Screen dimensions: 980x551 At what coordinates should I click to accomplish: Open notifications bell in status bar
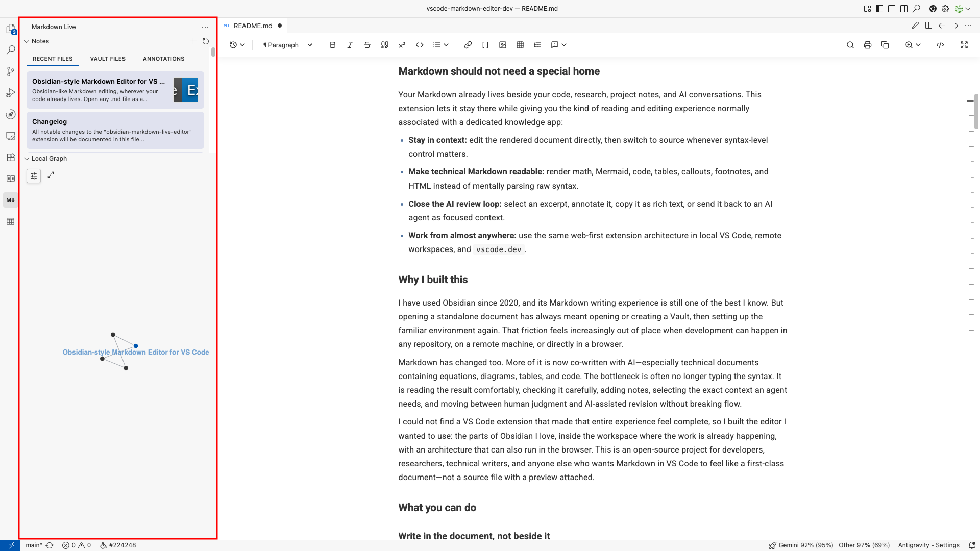coord(972,545)
